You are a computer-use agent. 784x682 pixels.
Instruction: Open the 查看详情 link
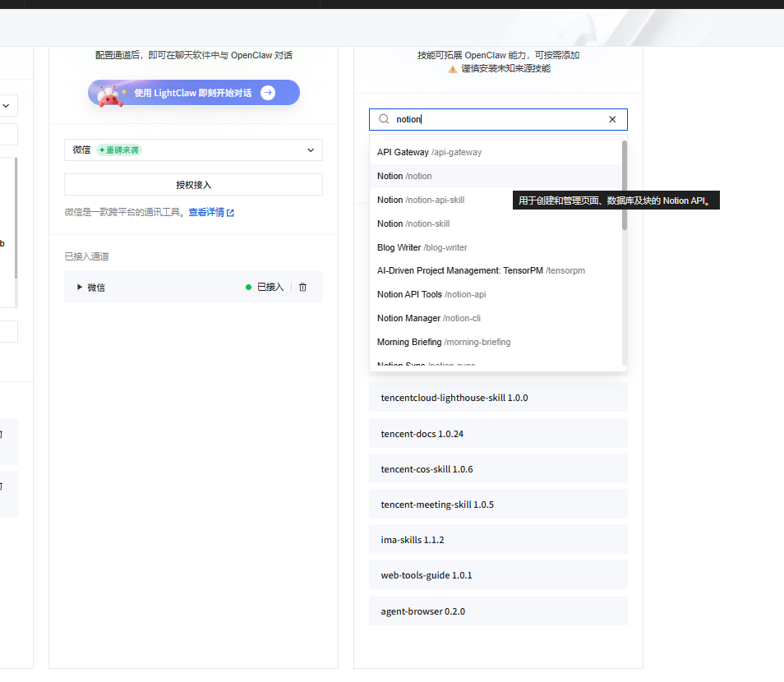tap(206, 213)
